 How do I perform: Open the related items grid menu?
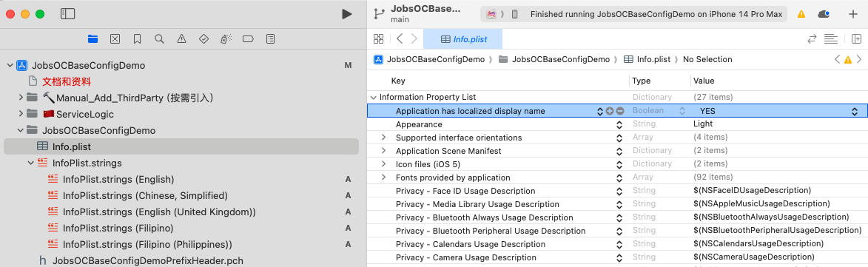click(379, 38)
